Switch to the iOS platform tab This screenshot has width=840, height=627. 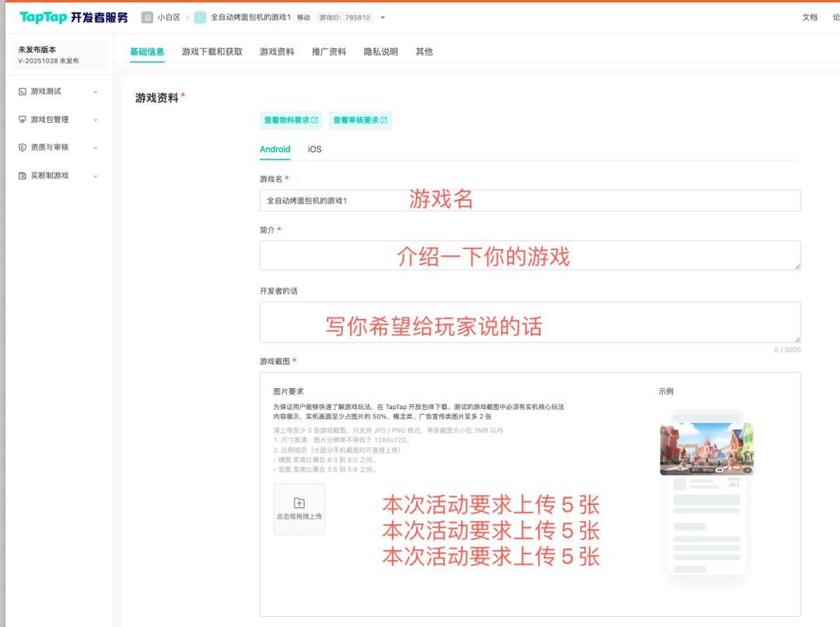(x=314, y=149)
